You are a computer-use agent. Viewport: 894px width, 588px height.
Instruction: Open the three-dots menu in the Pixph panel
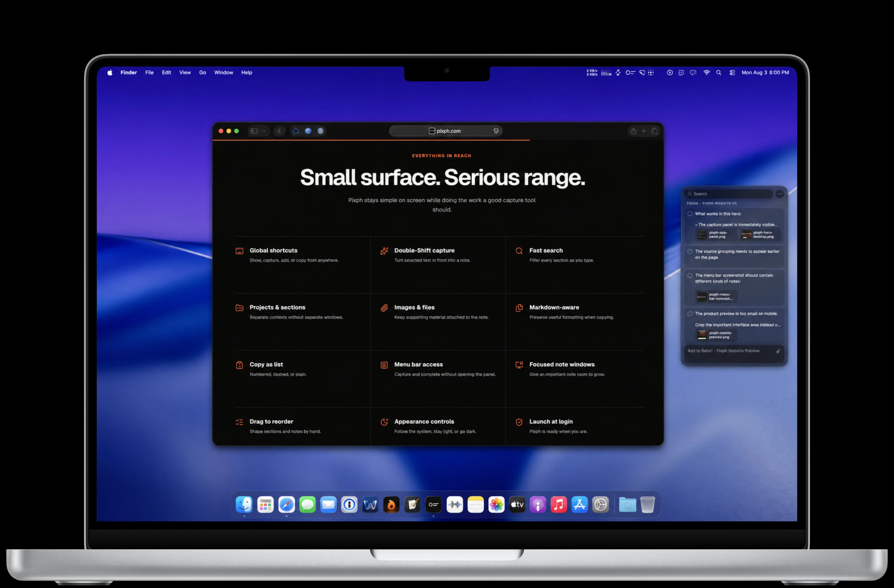[780, 194]
